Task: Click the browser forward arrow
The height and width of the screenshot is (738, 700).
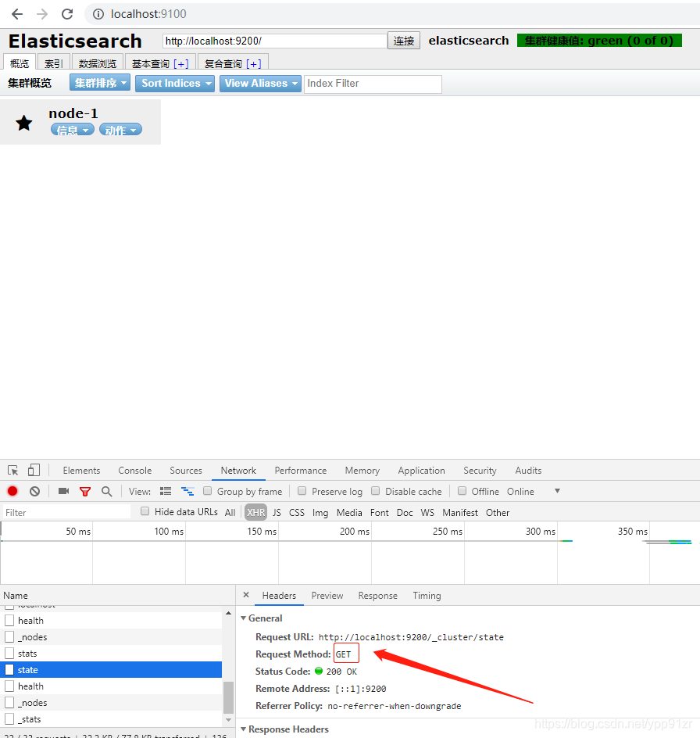Action: [42, 14]
